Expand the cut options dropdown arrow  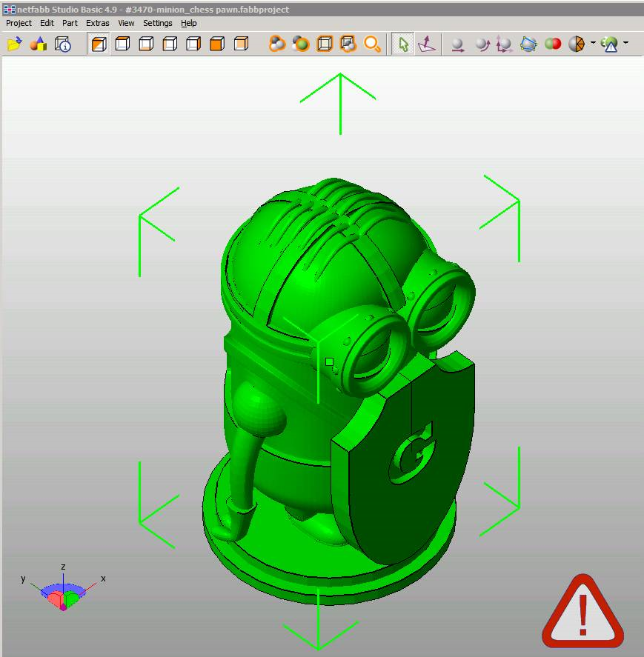tap(593, 43)
